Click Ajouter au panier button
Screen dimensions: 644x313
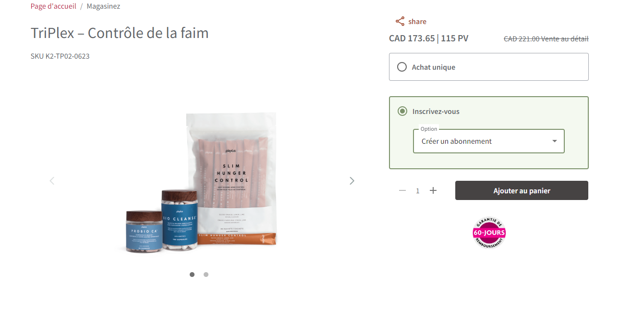point(522,190)
